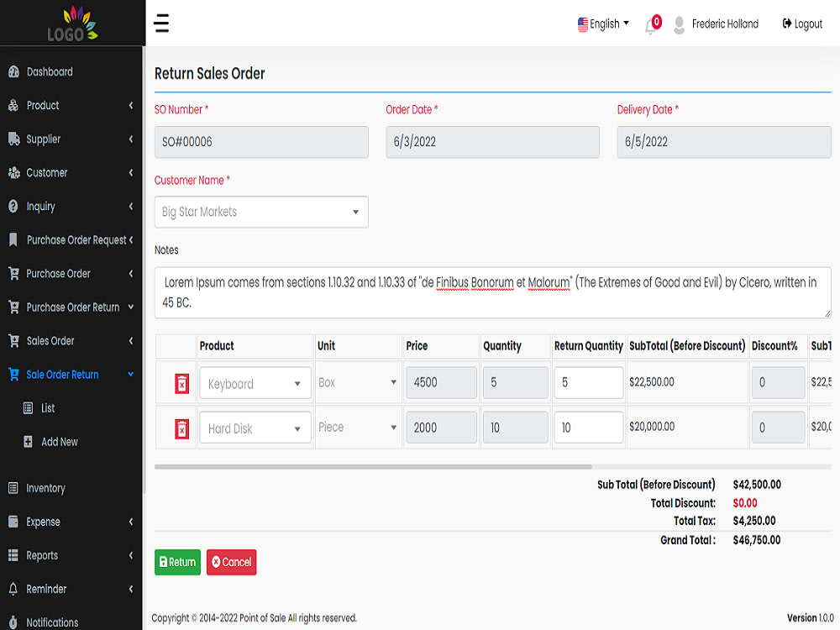Screen dimensions: 840x630
Task: Click the Expense wallet icon
Action: 13,522
